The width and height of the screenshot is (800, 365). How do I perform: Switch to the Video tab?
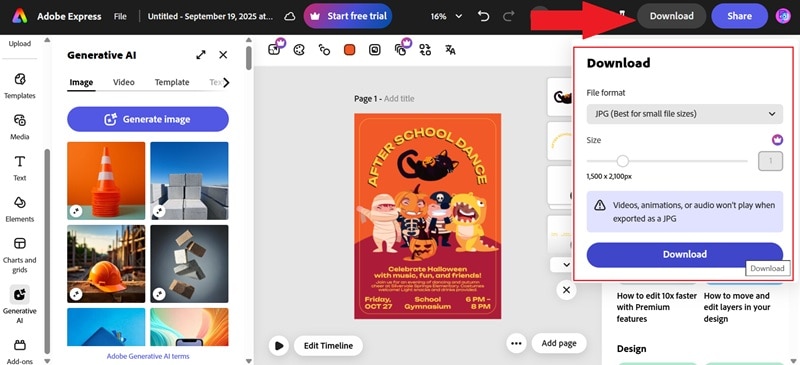coord(124,82)
